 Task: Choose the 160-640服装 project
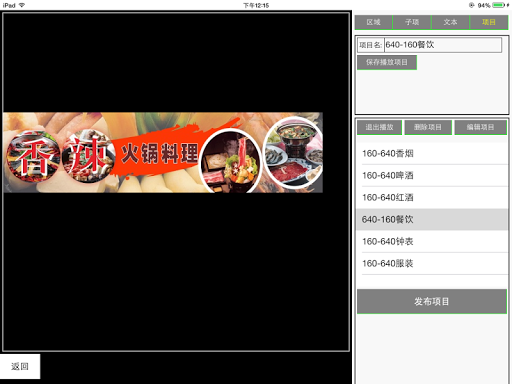[432, 264]
